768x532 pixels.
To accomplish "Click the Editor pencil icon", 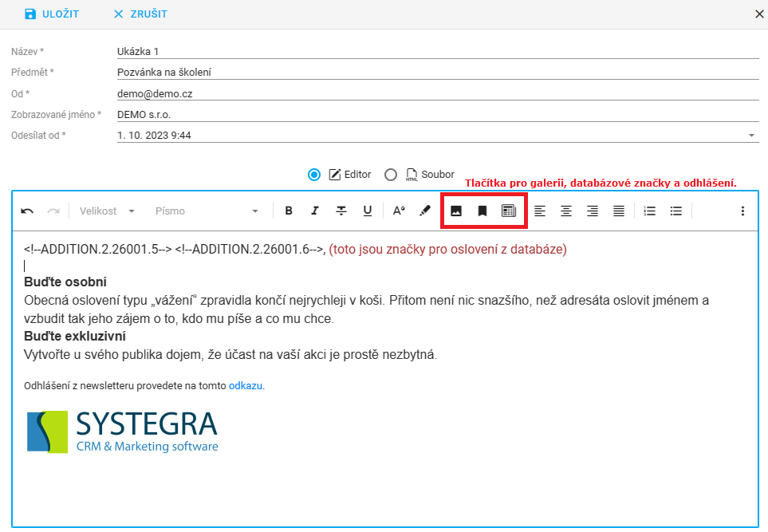I will [334, 175].
